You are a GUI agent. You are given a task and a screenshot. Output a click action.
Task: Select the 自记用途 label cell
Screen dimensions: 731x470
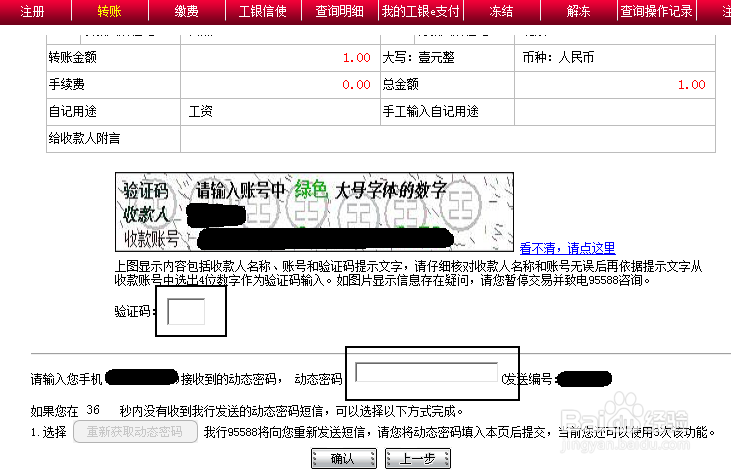click(113, 112)
